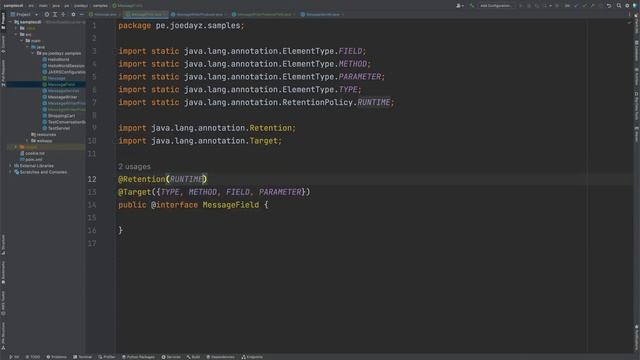Click Expand All in Project panel toolbar
Image resolution: width=640 pixels, height=360 pixels.
point(55,14)
